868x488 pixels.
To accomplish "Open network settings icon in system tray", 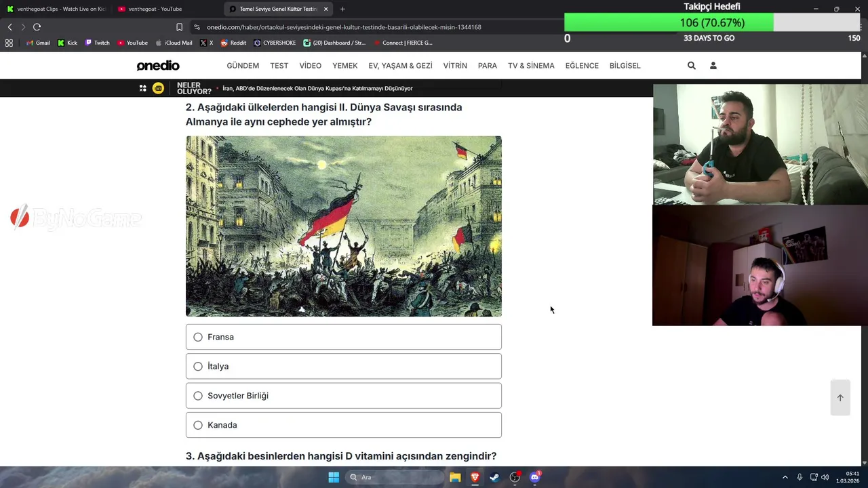I will point(814,477).
